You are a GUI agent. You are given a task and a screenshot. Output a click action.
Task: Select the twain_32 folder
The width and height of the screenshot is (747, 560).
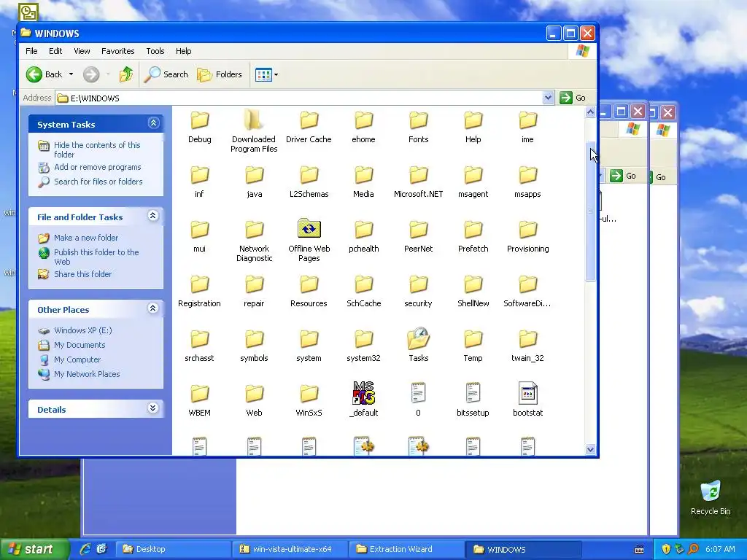coord(527,346)
